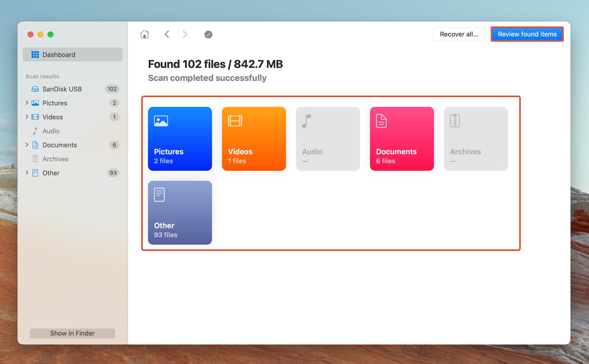
Task: Open the Videos 1 files card
Action: [x=254, y=139]
